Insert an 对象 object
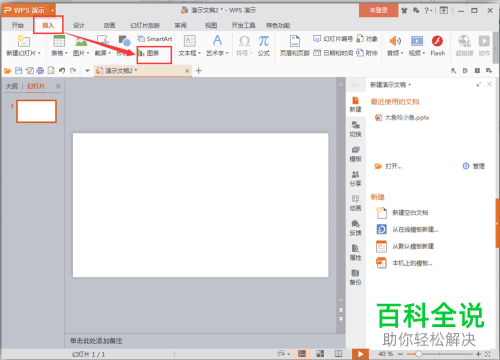Viewport: 500px width, 360px height. coord(367,39)
